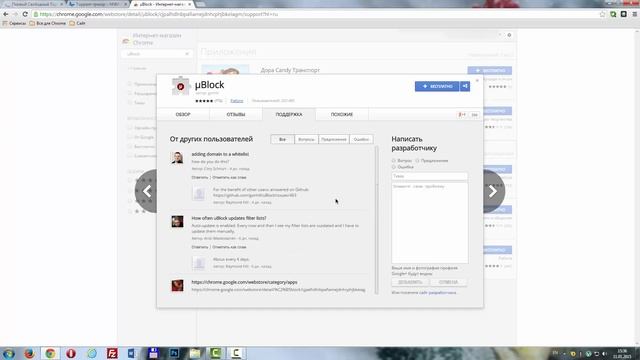This screenshot has height=360, width=640.
Task: Select the 'Предложение' radio button
Action: tap(417, 161)
